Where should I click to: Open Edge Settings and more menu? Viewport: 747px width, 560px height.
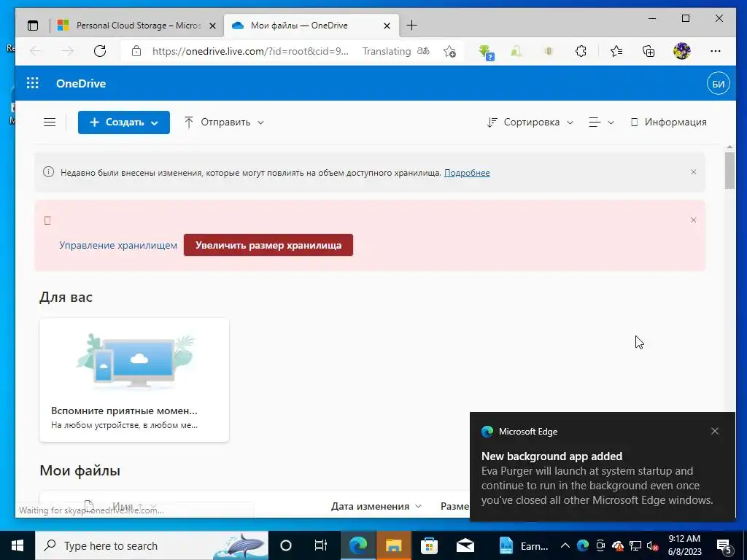[x=715, y=51]
